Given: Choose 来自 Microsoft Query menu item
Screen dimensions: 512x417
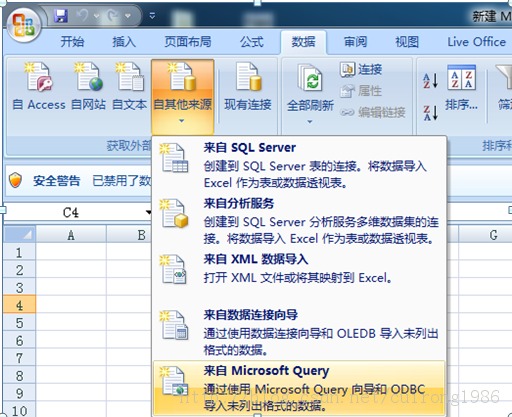Looking at the screenshot, I should tap(299, 388).
